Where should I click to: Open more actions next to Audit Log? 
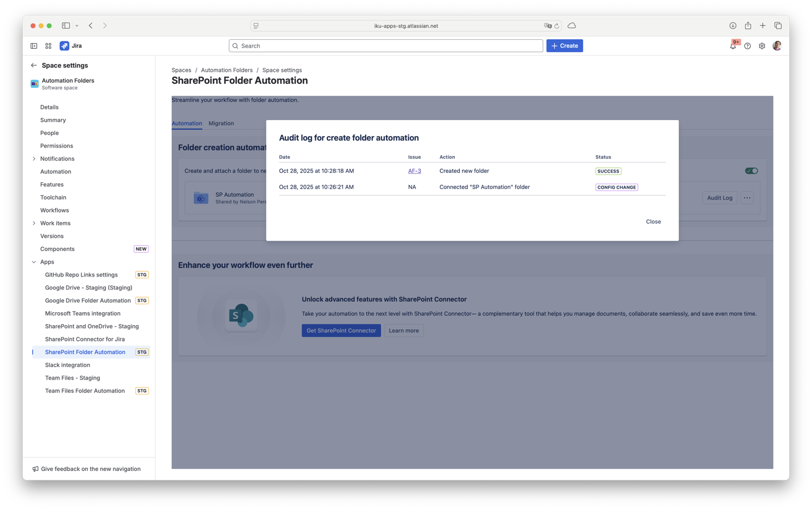point(747,198)
